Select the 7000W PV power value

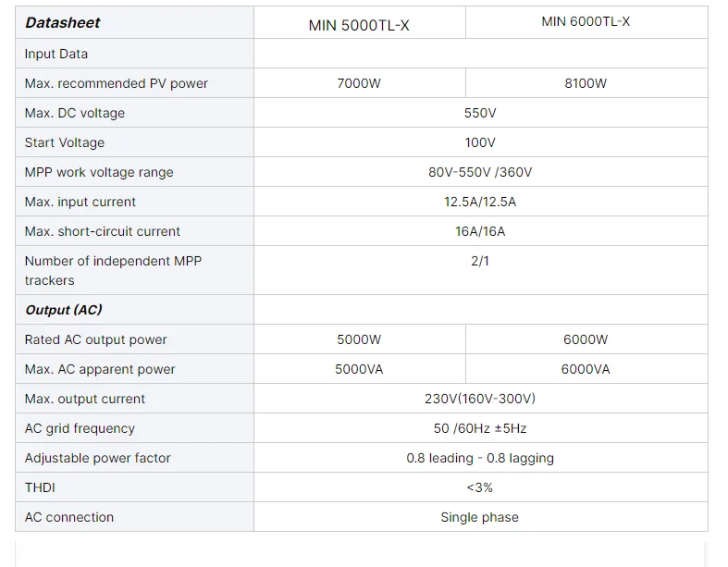coord(359,83)
